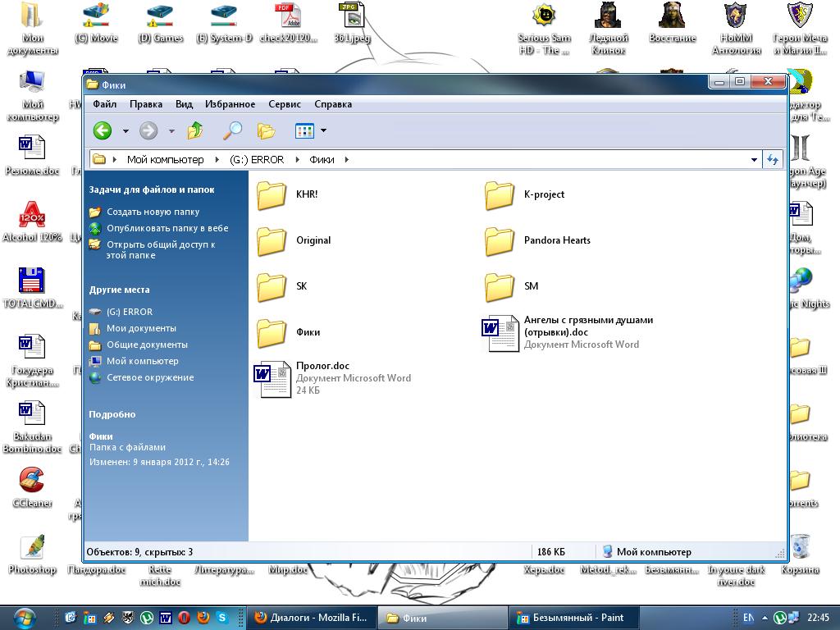Viewport: 840px width, 630px height.
Task: Launch Opera from quick launch bar
Action: tap(185, 618)
